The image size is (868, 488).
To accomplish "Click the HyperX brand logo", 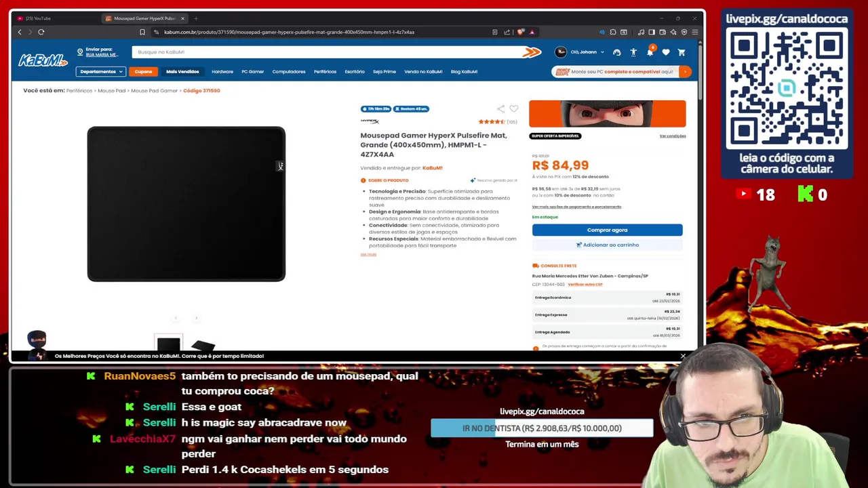I will click(x=370, y=121).
